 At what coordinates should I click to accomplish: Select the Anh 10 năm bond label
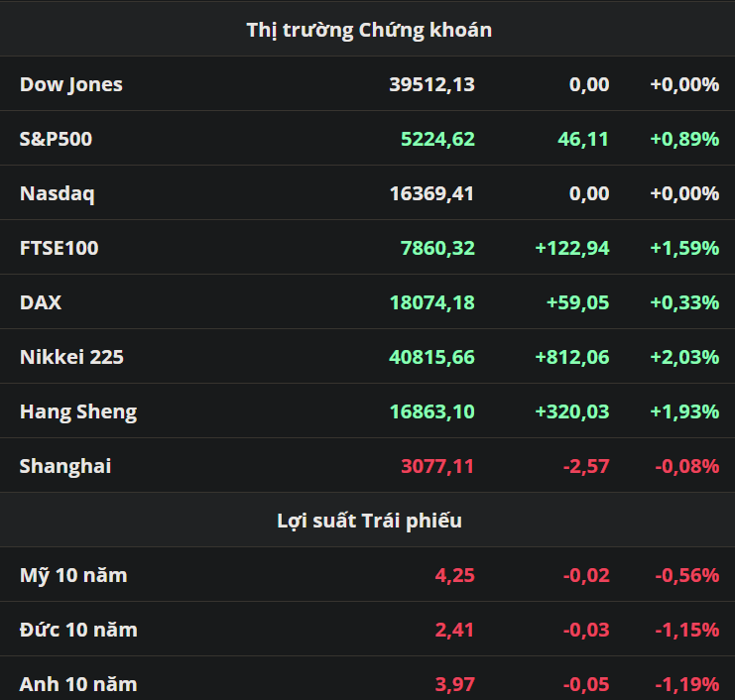coord(78,684)
